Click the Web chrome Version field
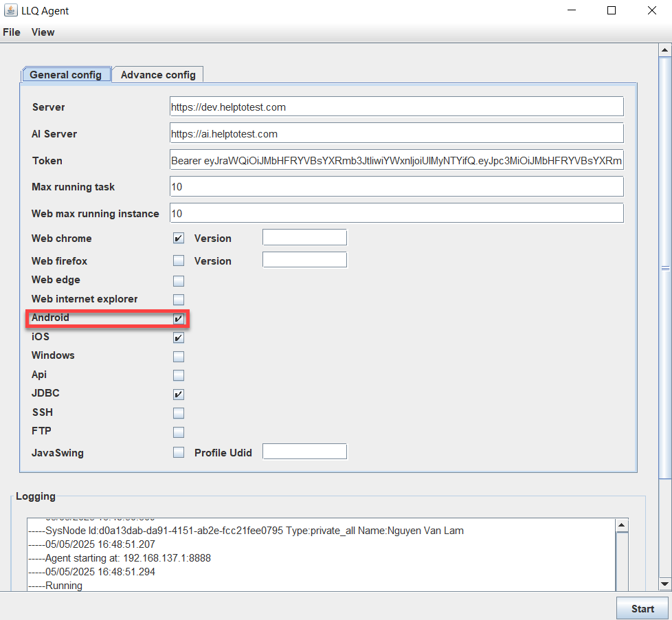The width and height of the screenshot is (672, 620). click(x=304, y=237)
